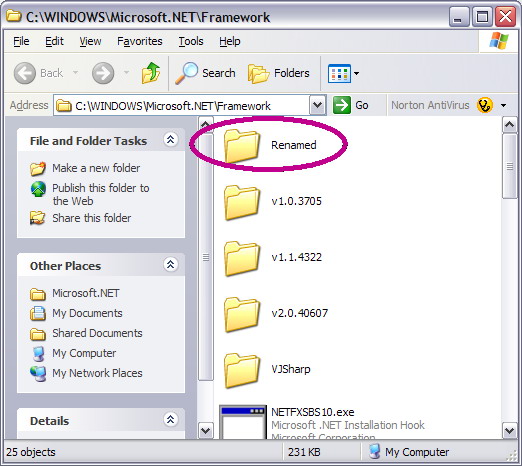This screenshot has height=466, width=522.
Task: Select the NETFXSBS10.exe file icon
Action: (243, 422)
